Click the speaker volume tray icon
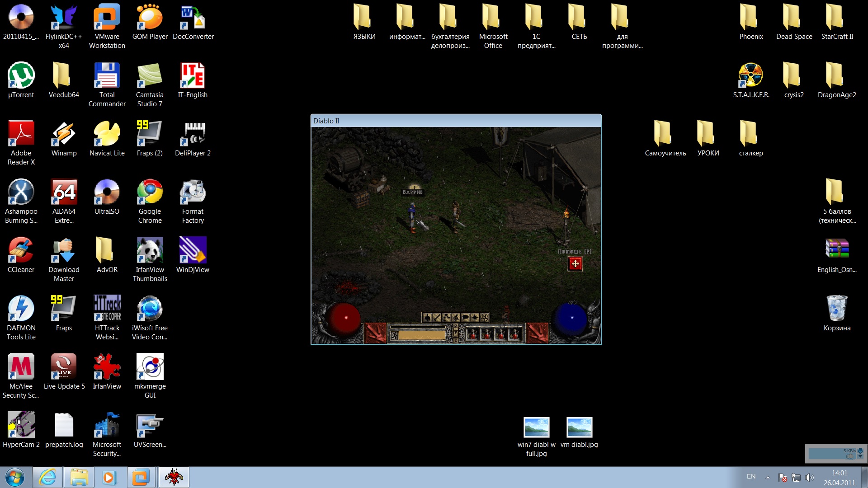Image resolution: width=868 pixels, height=488 pixels. click(809, 478)
